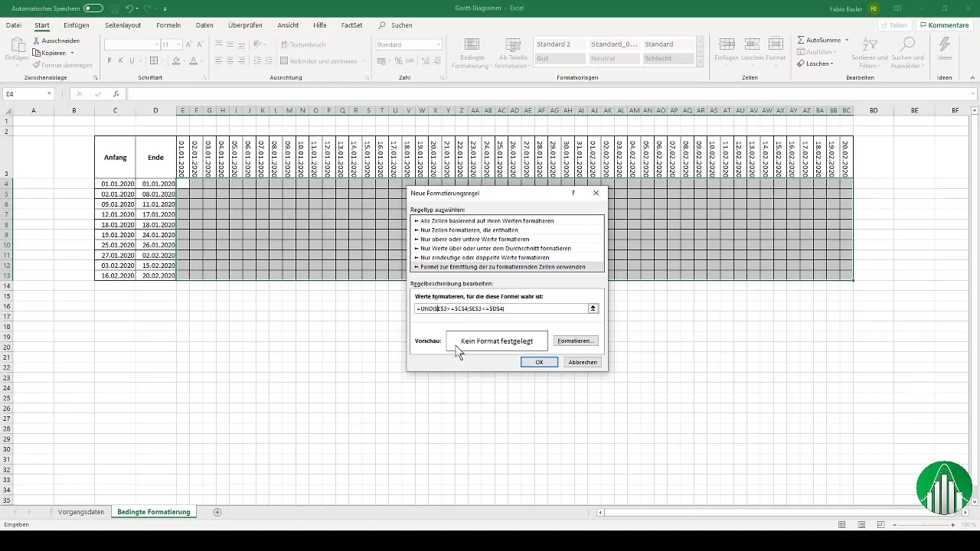
Task: Click the Suchen search box
Action: 396,25
